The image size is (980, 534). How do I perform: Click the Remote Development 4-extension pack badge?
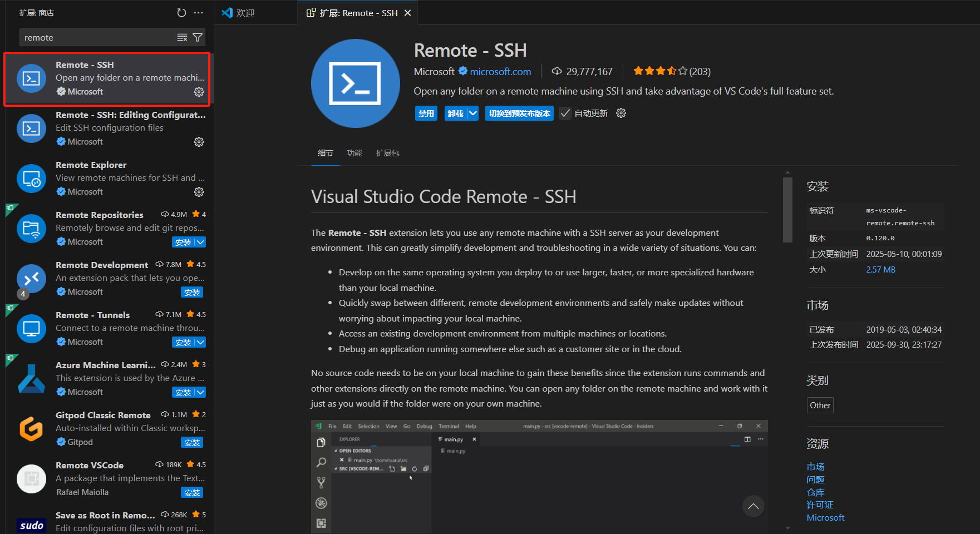coord(23,294)
